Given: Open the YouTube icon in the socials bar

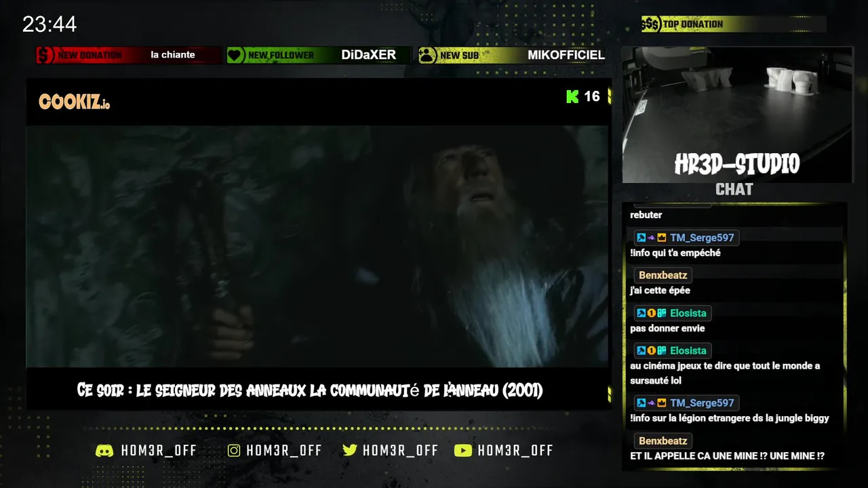Looking at the screenshot, I should point(463,451).
